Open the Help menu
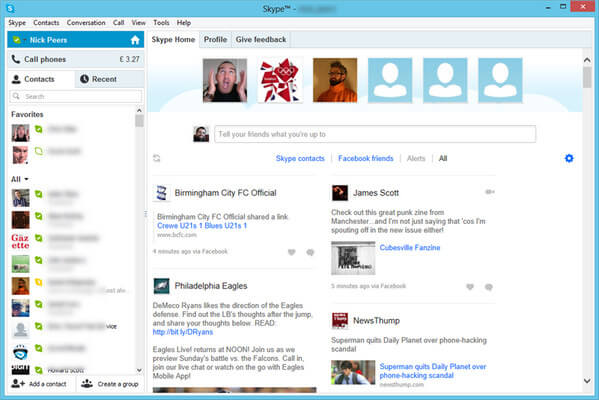This screenshot has height=400, width=599. [x=184, y=23]
